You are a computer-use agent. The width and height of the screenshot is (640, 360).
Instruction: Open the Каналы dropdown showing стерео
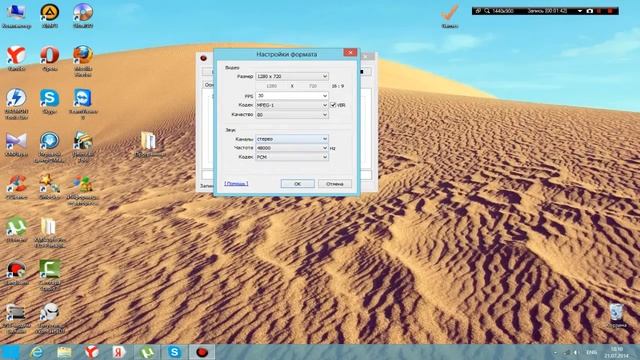coord(292,139)
